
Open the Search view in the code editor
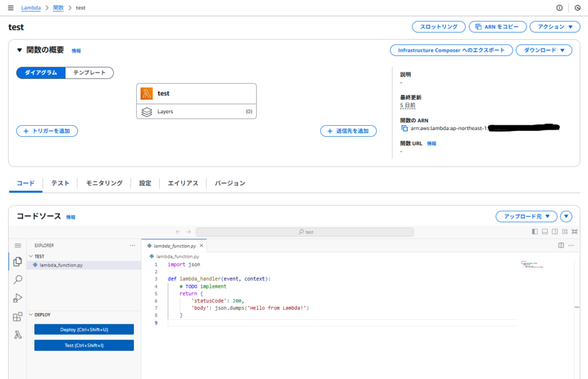click(18, 280)
